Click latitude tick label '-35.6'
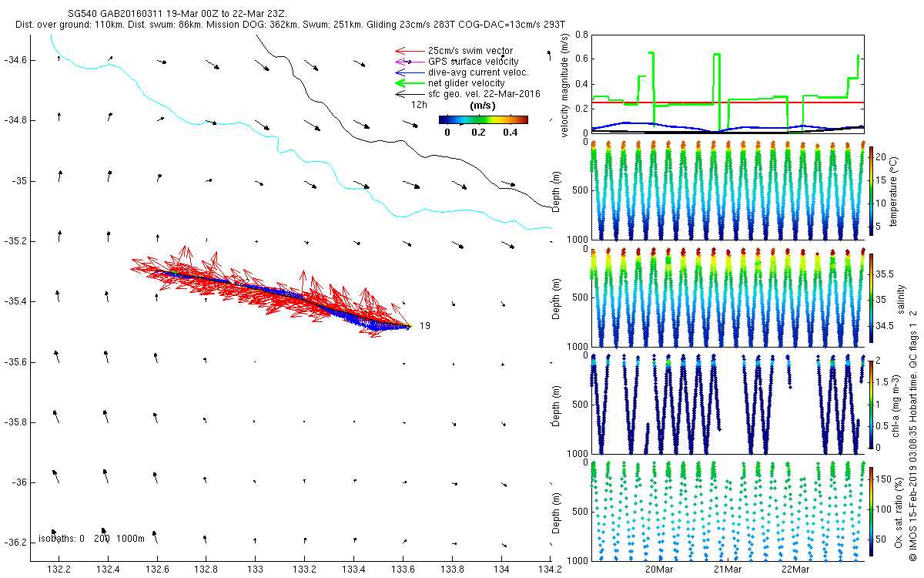 (x=15, y=361)
